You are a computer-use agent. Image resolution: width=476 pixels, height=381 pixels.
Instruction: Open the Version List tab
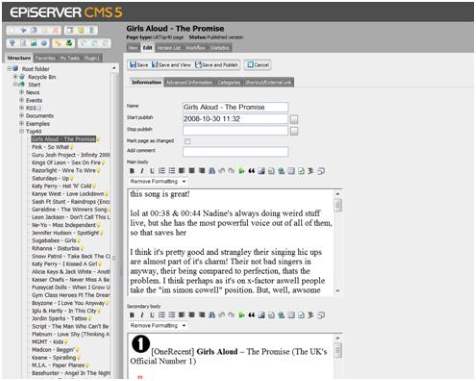click(169, 48)
